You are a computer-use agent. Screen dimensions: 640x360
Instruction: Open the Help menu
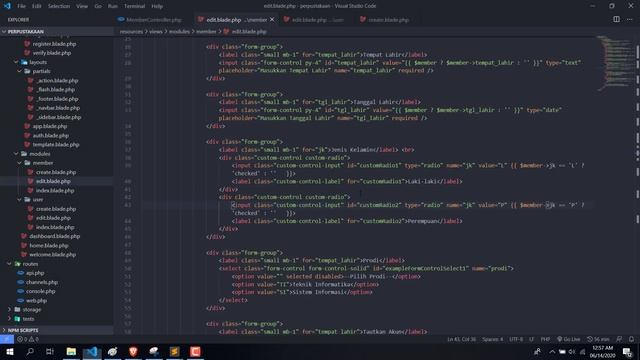click(157, 6)
